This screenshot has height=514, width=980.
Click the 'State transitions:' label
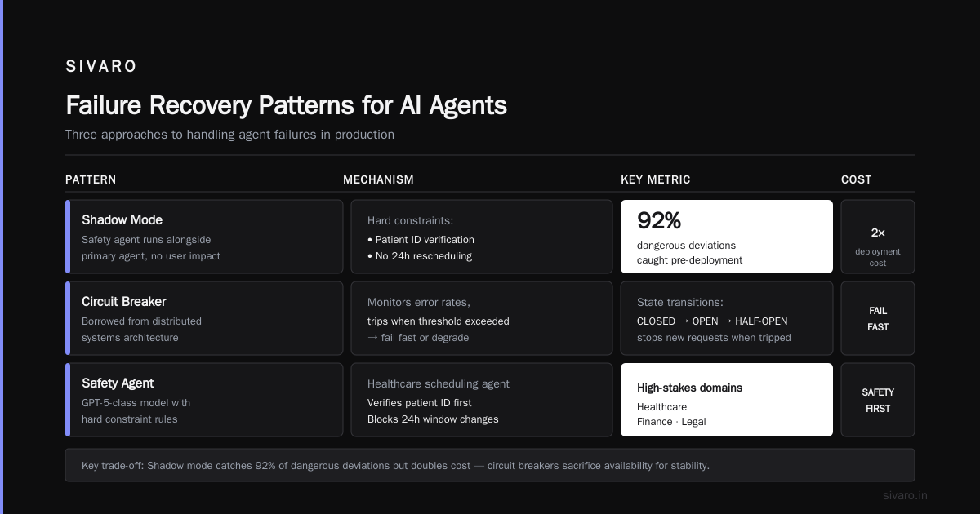[680, 302]
